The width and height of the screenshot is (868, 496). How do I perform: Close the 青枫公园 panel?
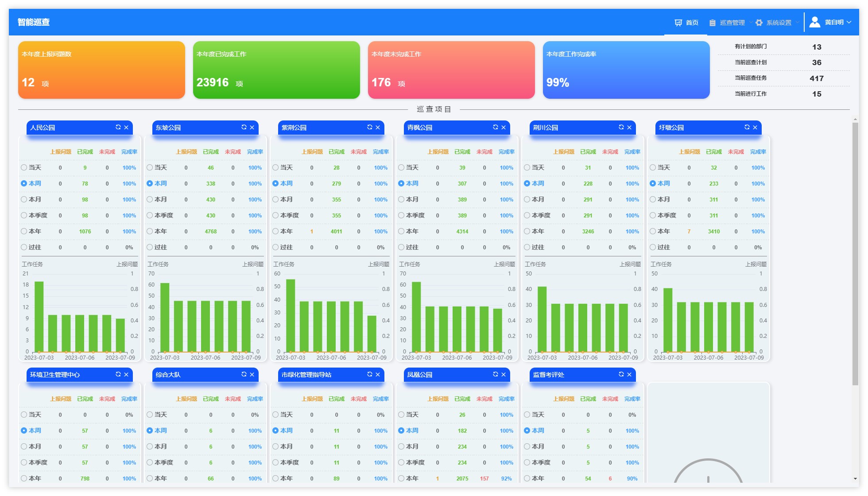[x=504, y=127]
